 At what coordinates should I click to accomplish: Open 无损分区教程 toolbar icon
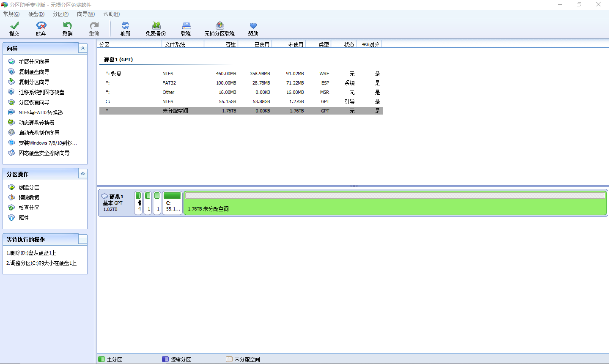coord(219,26)
